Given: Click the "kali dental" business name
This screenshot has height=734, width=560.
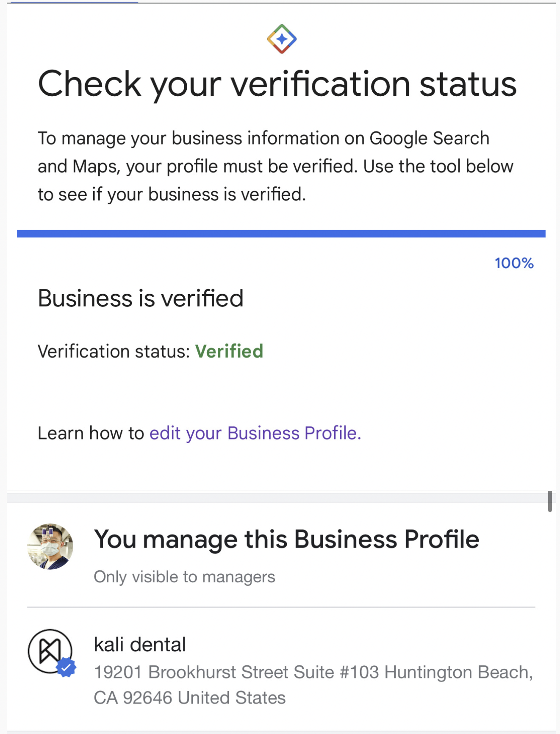Looking at the screenshot, I should pos(140,645).
